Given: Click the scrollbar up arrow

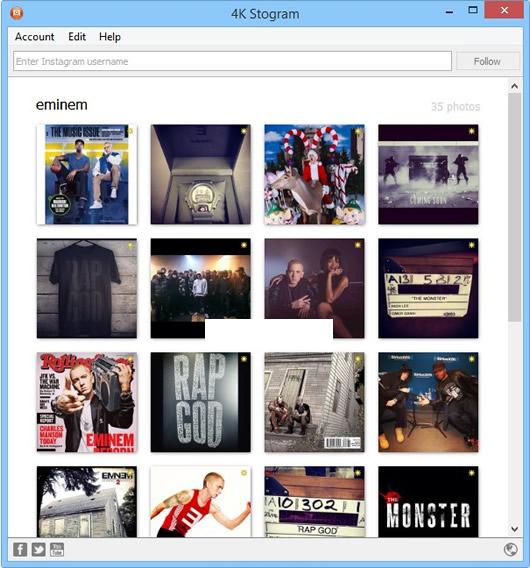Looking at the screenshot, I should pyautogui.click(x=514, y=86).
